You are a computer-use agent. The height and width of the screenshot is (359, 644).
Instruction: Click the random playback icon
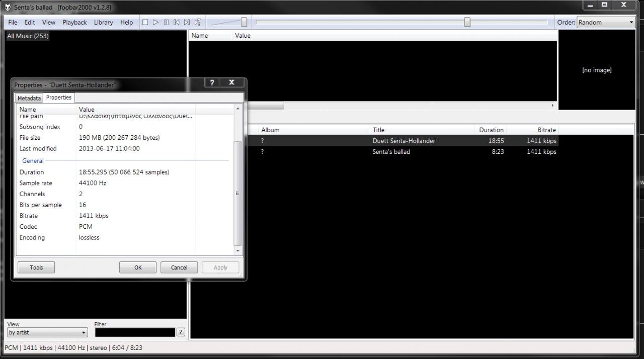[x=198, y=22]
